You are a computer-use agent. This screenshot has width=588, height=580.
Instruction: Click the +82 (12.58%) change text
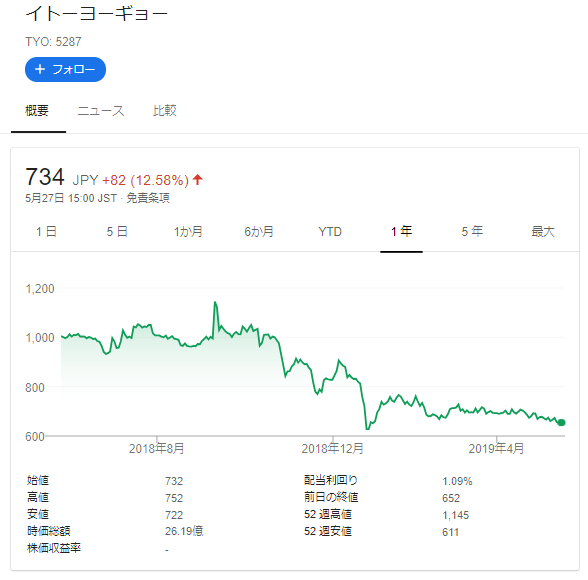(x=146, y=180)
